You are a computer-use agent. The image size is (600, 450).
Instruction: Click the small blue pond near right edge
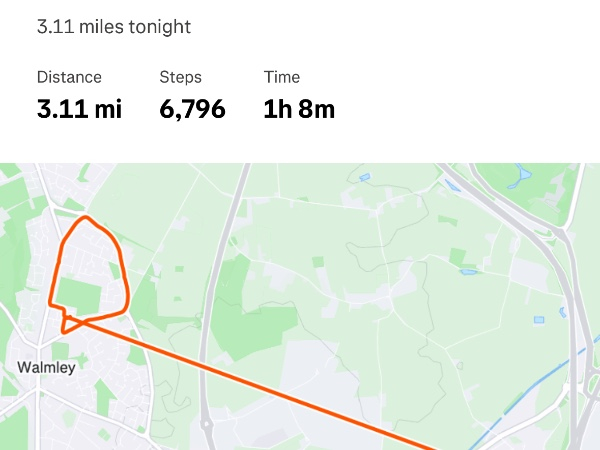pos(539,320)
